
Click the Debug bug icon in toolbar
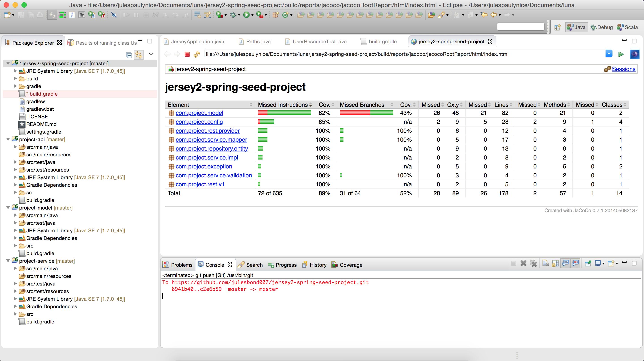coord(233,15)
